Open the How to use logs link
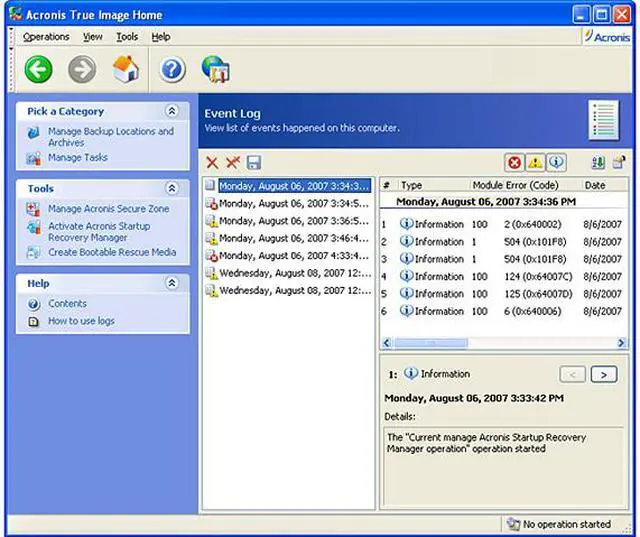The height and width of the screenshot is (537, 640). (x=81, y=321)
